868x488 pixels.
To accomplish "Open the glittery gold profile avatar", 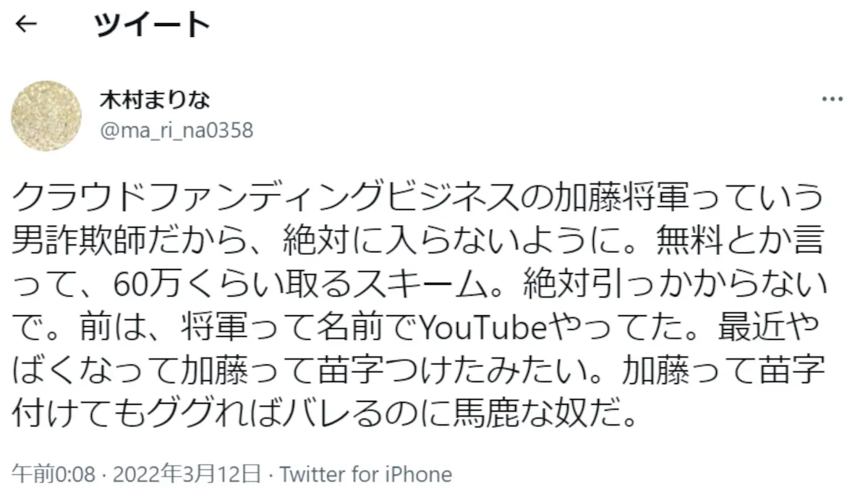I will point(46,116).
